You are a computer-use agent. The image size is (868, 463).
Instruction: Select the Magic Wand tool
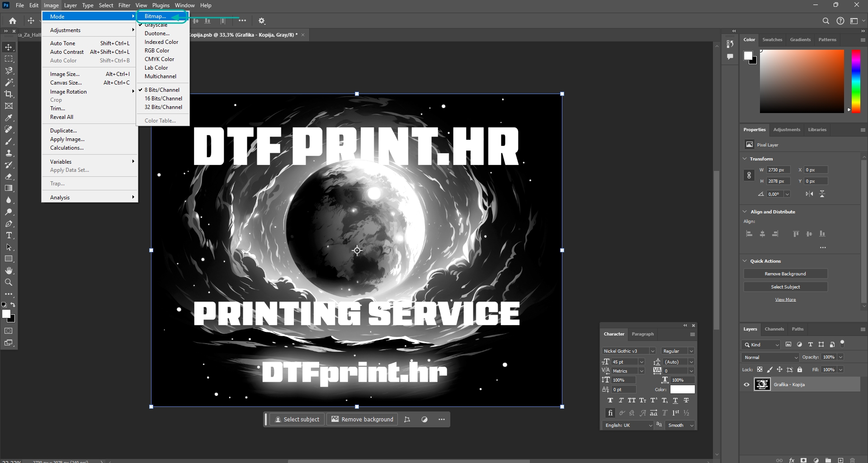click(x=9, y=82)
